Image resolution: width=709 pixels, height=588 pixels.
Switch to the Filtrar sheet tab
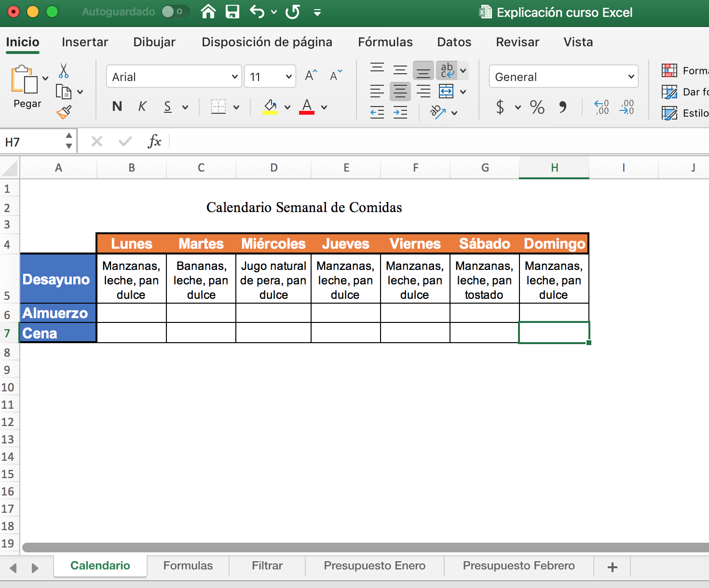coord(267,565)
